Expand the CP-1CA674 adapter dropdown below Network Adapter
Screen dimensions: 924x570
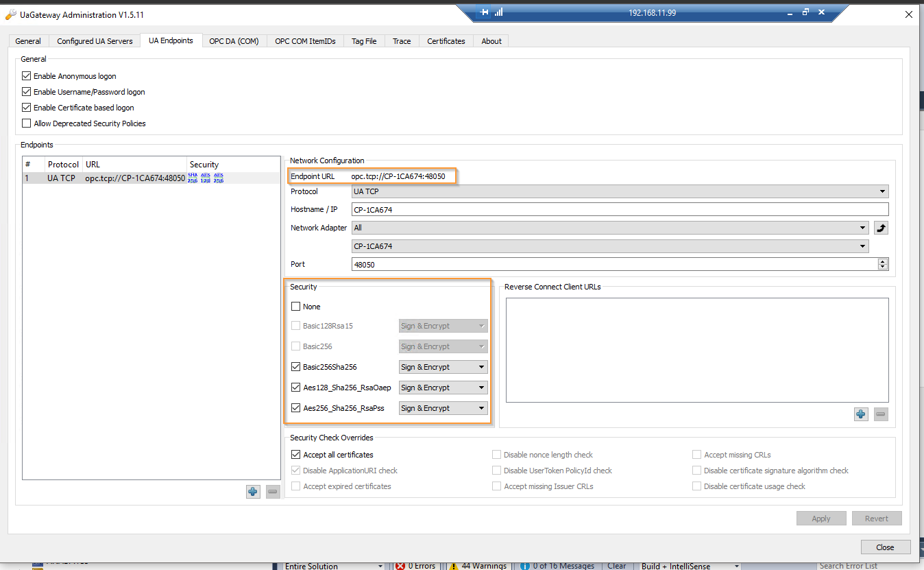(610, 246)
